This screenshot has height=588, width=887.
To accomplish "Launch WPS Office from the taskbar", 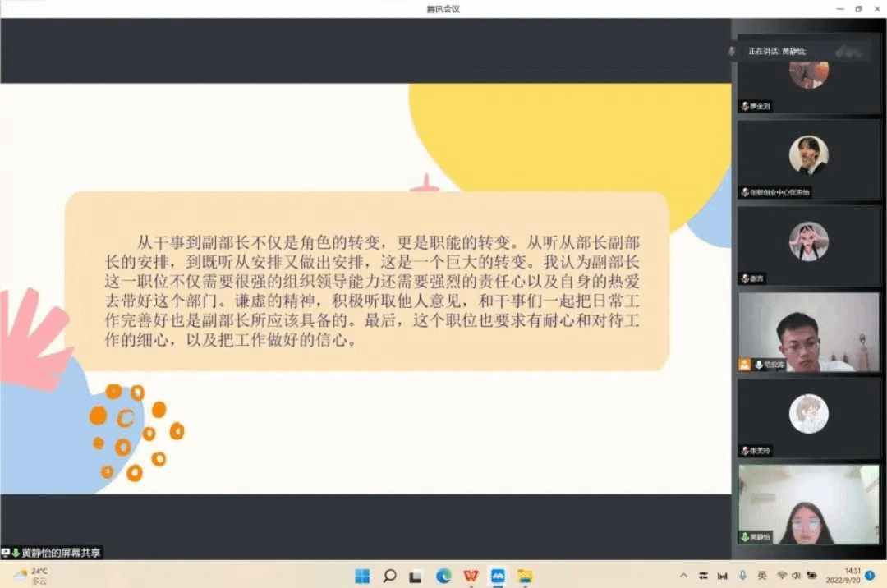I will [x=471, y=576].
